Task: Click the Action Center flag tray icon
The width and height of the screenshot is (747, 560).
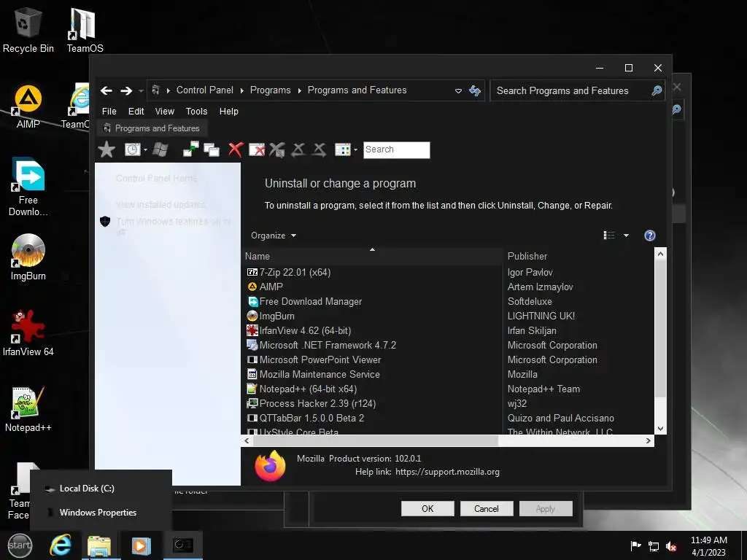Action: pos(635,546)
